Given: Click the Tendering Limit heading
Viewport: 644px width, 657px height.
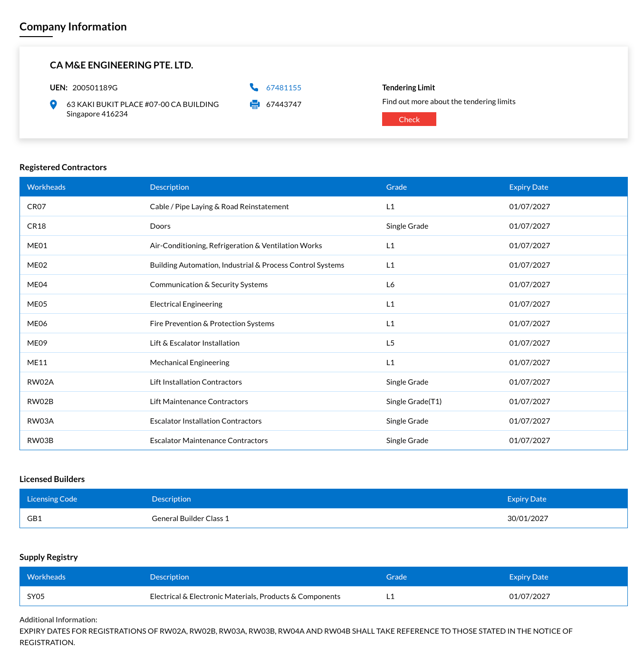Looking at the screenshot, I should click(408, 88).
